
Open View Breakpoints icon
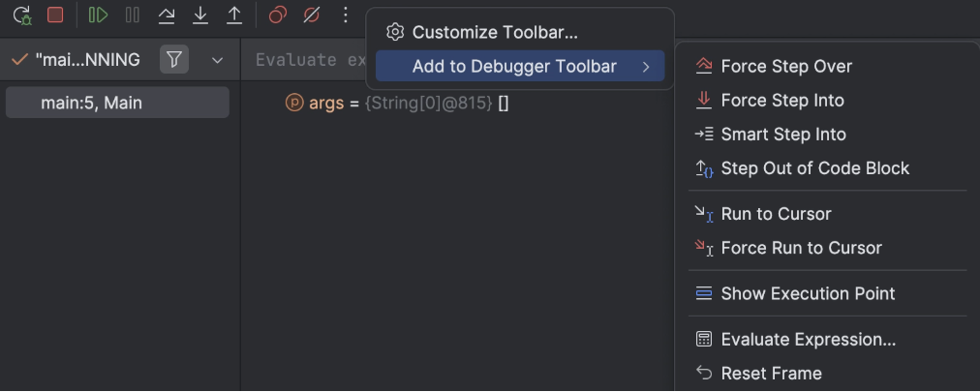278,15
